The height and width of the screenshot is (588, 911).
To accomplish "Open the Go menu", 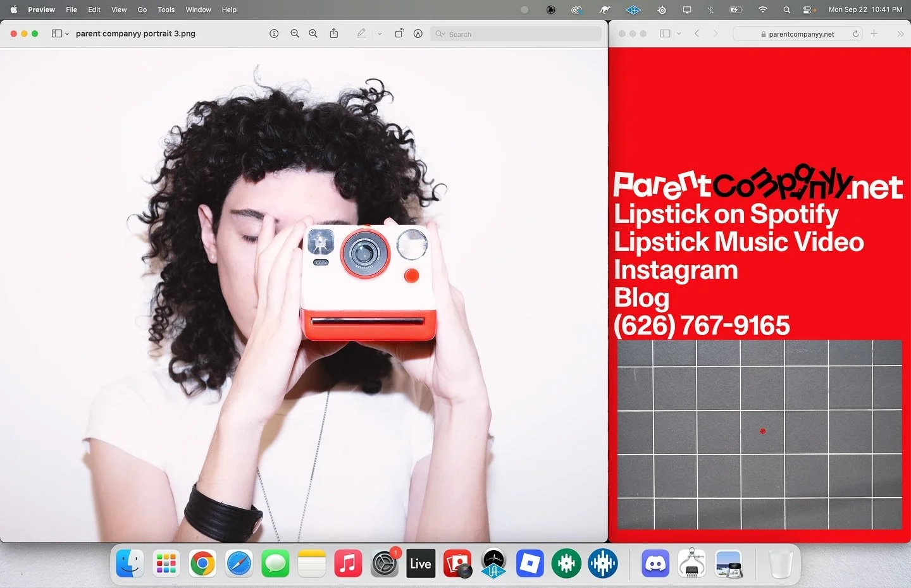I will pos(142,9).
